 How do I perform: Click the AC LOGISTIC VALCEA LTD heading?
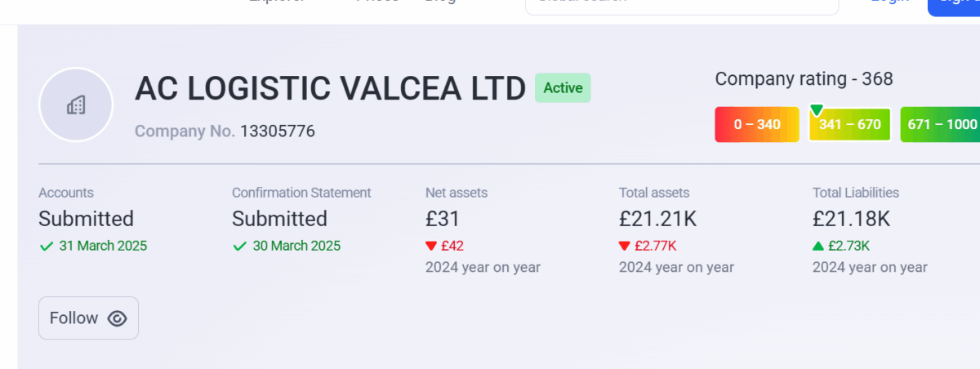point(330,89)
